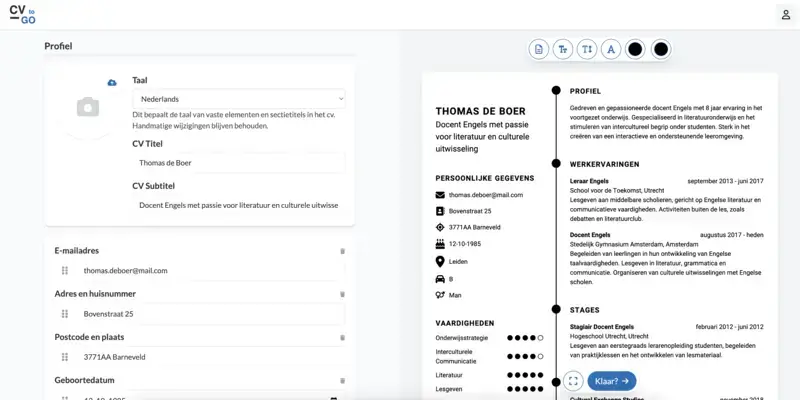800x400 pixels.
Task: Select the first black color swatch
Action: click(635, 49)
